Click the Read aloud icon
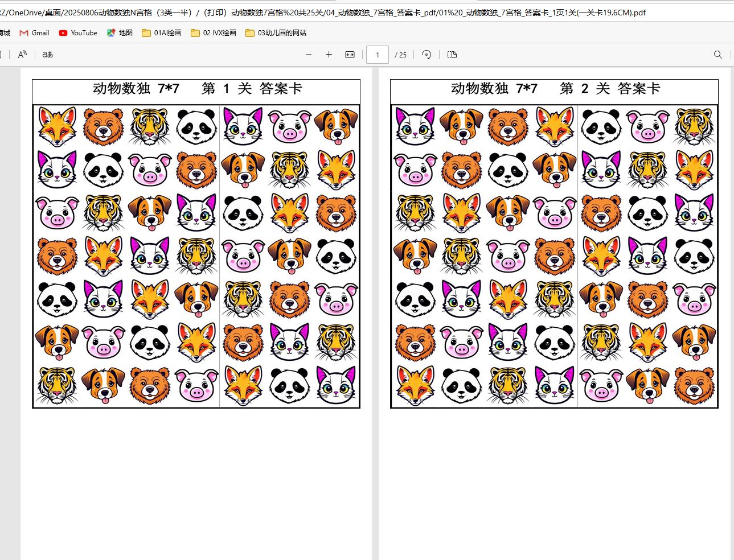This screenshot has width=734, height=560. tap(22, 55)
